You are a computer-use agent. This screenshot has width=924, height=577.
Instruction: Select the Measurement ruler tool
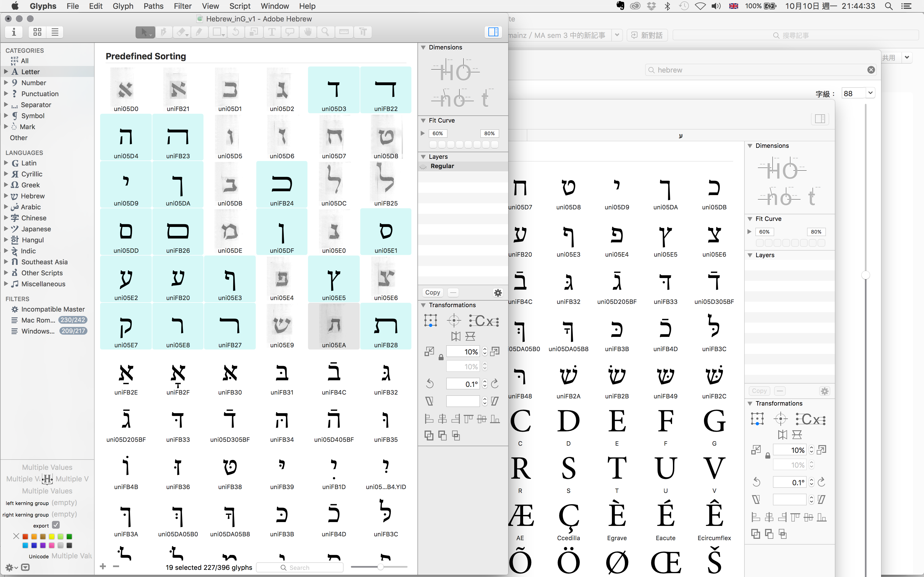click(344, 32)
